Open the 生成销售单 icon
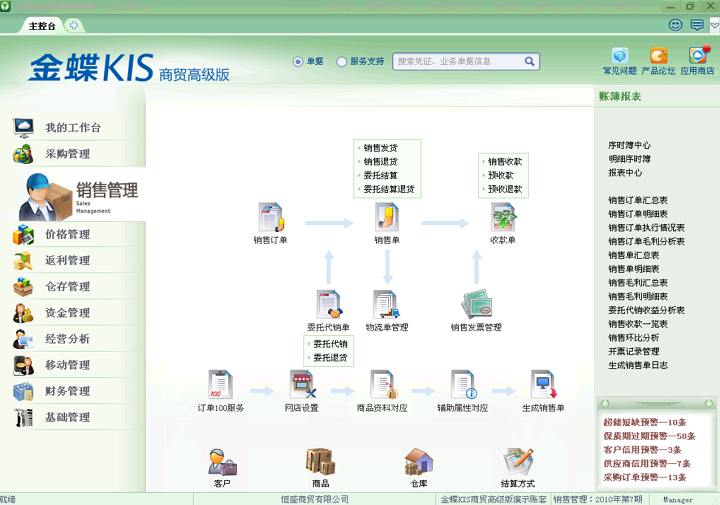This screenshot has height=505, width=720. (x=544, y=385)
